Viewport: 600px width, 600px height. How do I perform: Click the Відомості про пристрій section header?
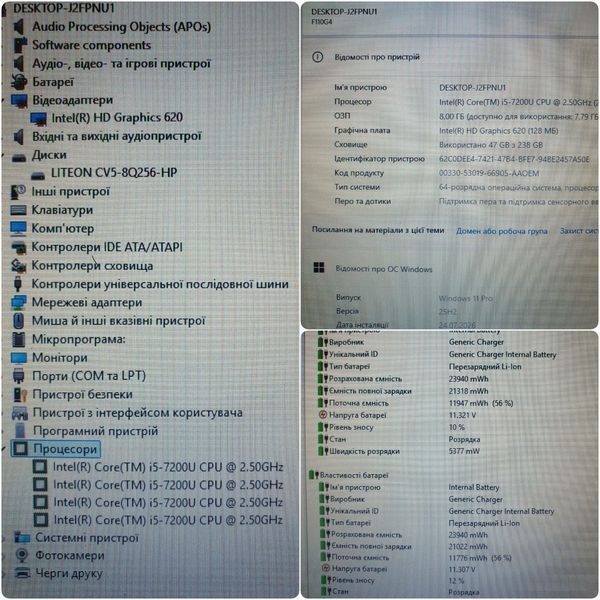click(377, 57)
